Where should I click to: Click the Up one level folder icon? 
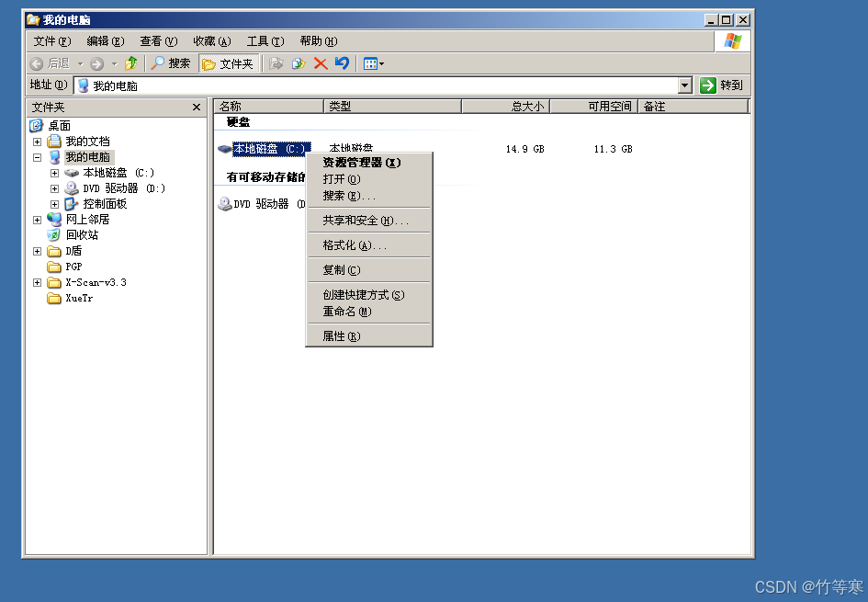130,63
